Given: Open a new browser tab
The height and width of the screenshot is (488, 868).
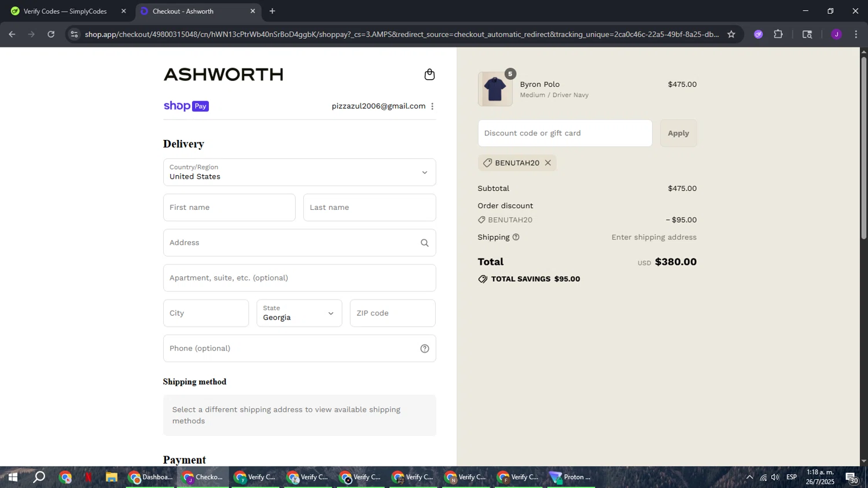Looking at the screenshot, I should coord(272,11).
